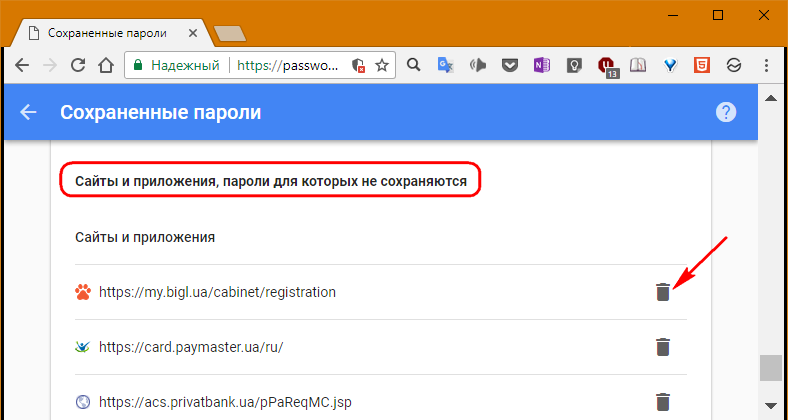Bookmark this page with the star icon
This screenshot has height=420, width=788.
(382, 65)
